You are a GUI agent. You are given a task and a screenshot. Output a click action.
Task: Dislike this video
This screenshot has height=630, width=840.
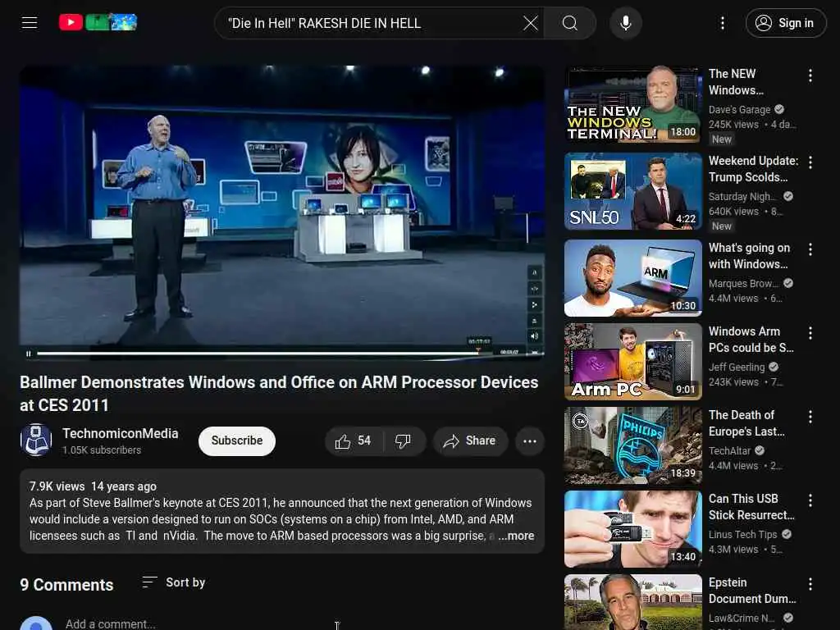point(404,441)
